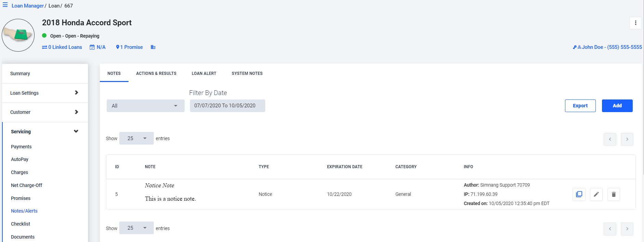
Task: Open Net Charge-Off under Servicing
Action: coord(27,185)
